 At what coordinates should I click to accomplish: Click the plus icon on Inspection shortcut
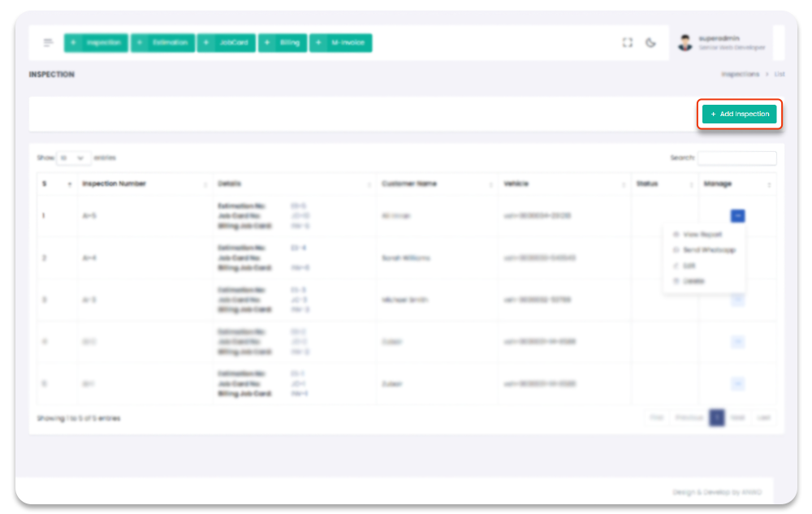74,43
